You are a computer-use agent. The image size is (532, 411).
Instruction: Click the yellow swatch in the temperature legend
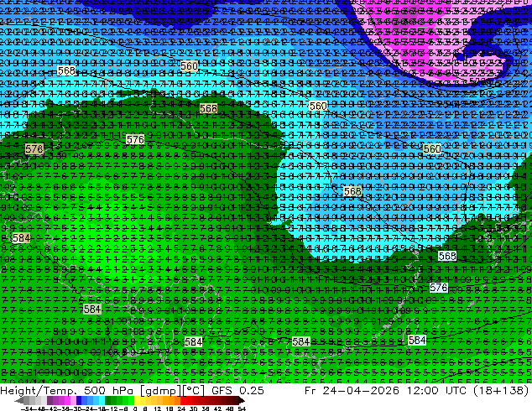[x=137, y=400]
